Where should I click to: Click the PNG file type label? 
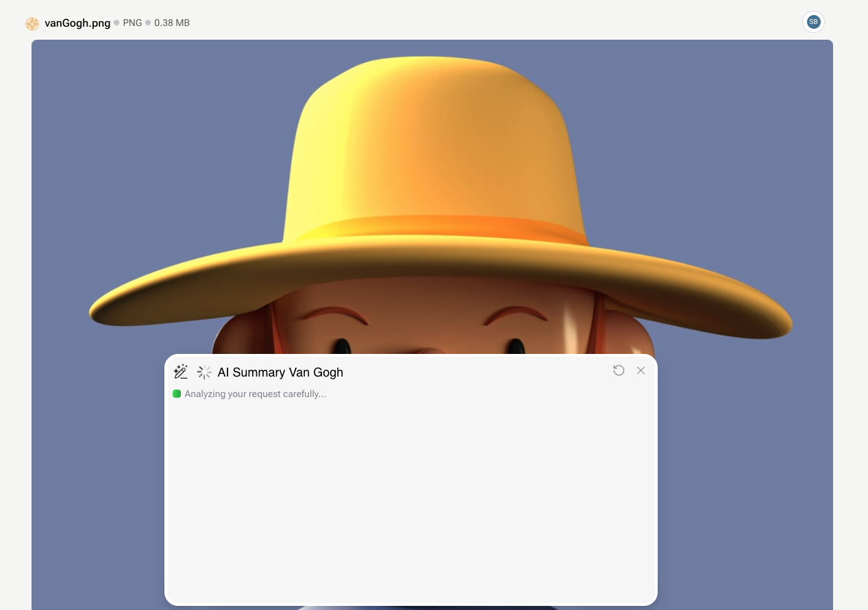coord(132,23)
